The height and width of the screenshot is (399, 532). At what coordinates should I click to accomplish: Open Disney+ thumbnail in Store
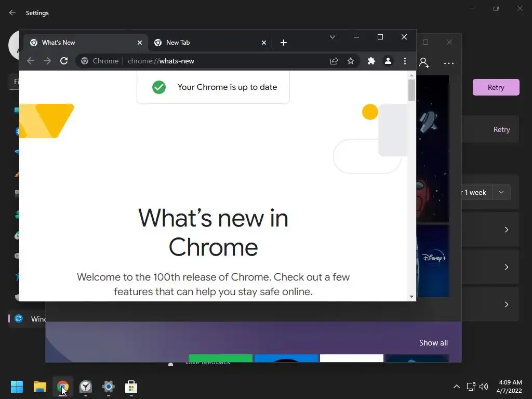[x=433, y=261]
